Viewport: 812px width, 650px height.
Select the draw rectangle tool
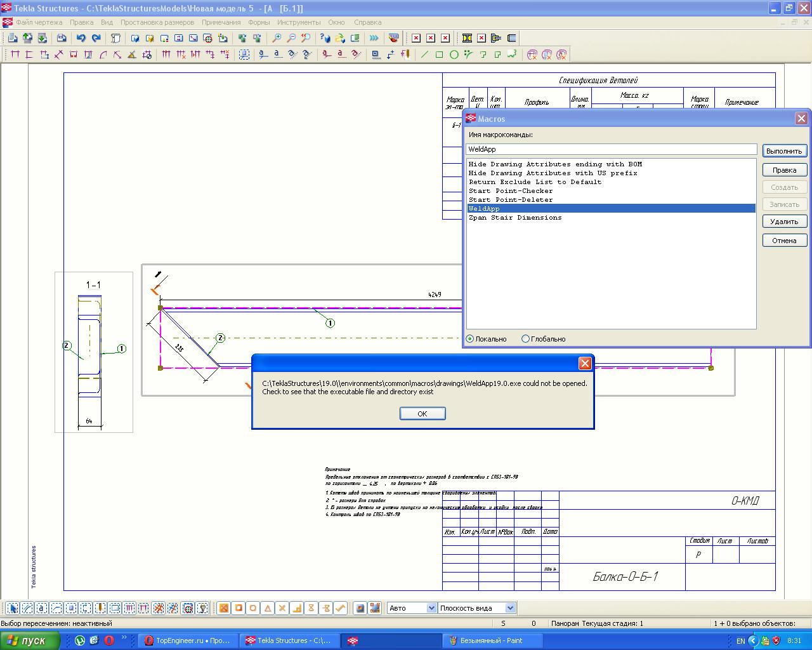point(439,55)
